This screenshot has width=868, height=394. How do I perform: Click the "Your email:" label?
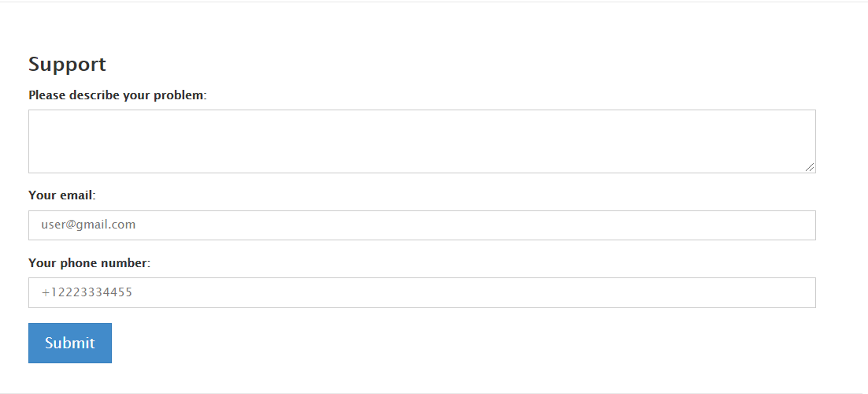point(62,195)
